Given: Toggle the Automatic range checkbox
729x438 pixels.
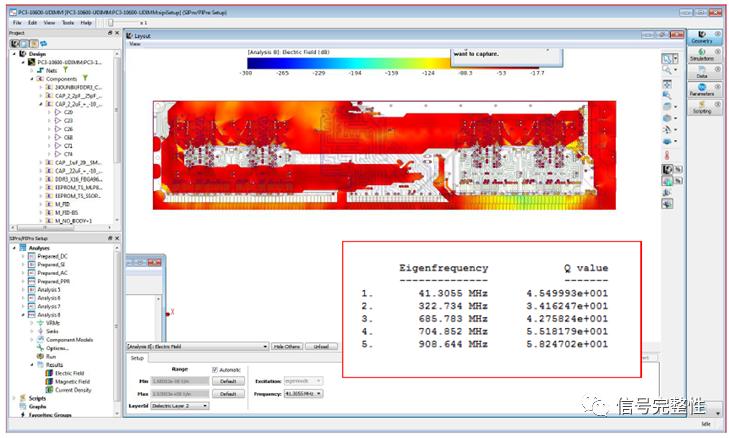Looking at the screenshot, I should point(215,370).
